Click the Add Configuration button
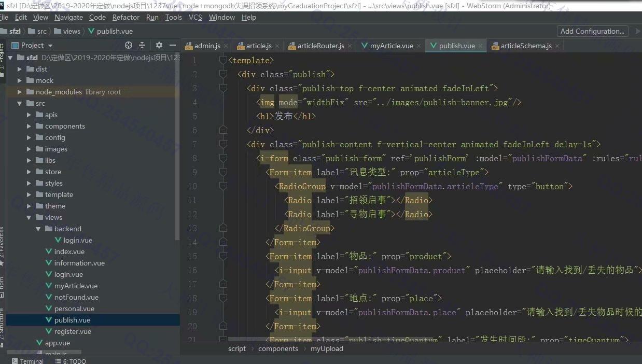This screenshot has height=364, width=642. pyautogui.click(x=592, y=31)
